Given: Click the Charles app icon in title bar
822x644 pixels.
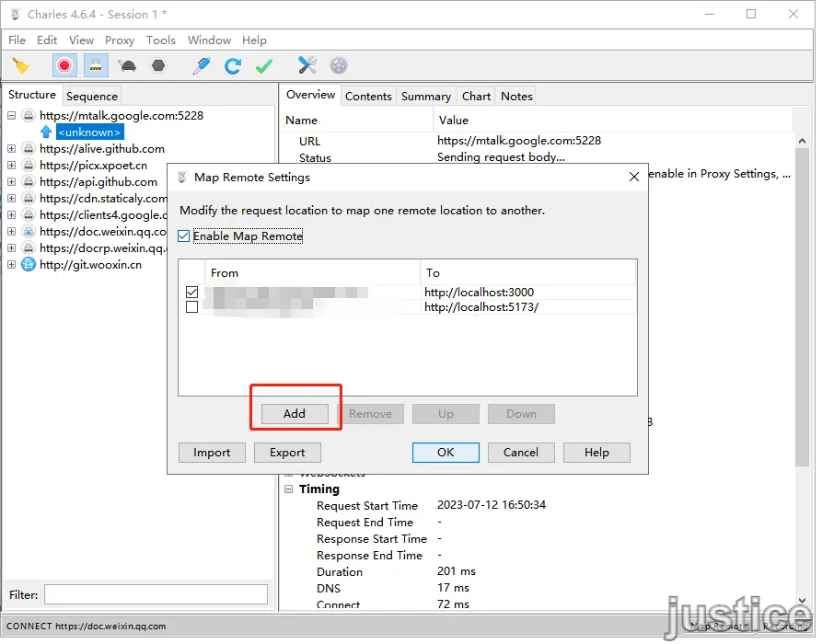Looking at the screenshot, I should pos(16,14).
